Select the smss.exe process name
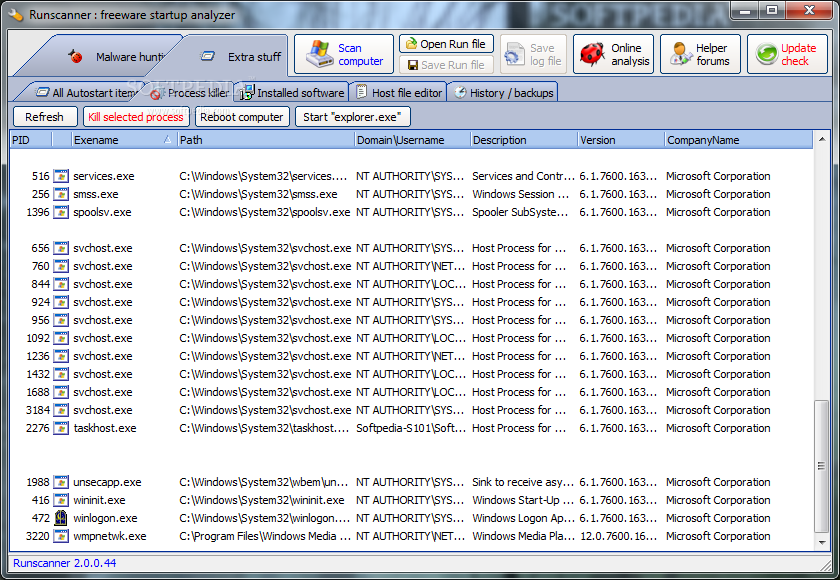This screenshot has height=580, width=840. point(96,194)
